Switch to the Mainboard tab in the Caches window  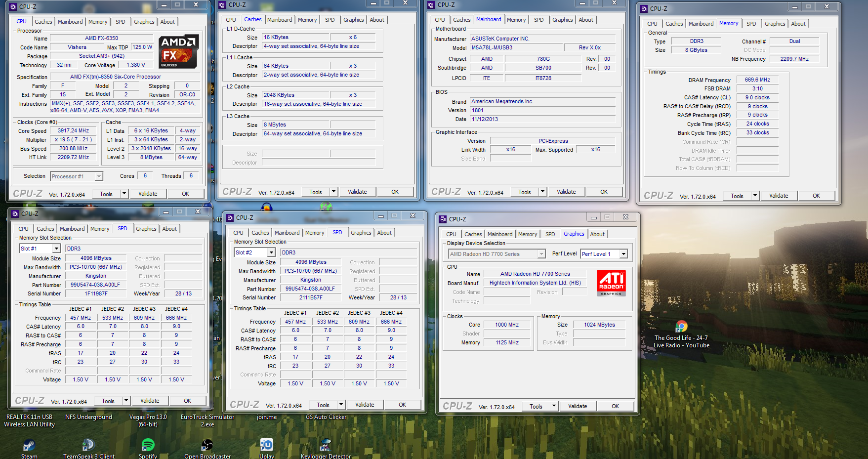pos(280,20)
